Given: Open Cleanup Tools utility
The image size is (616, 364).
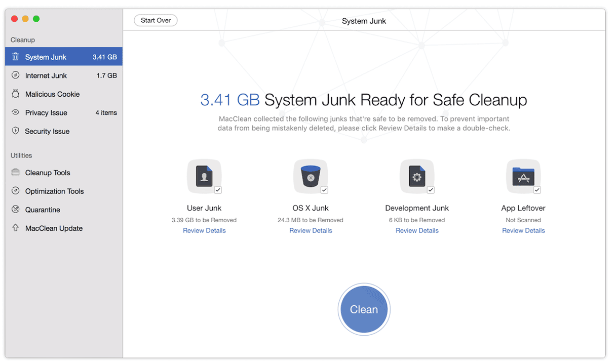Looking at the screenshot, I should coord(64,172).
